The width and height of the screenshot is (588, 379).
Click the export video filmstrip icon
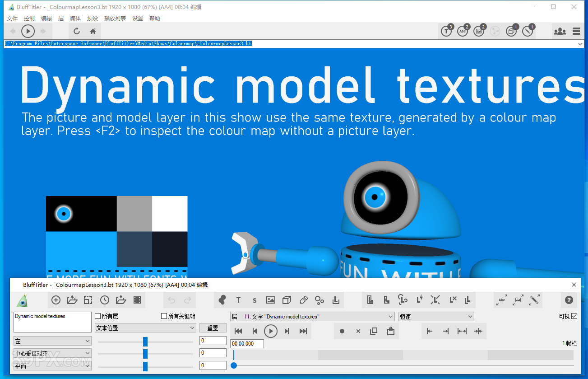click(x=137, y=300)
